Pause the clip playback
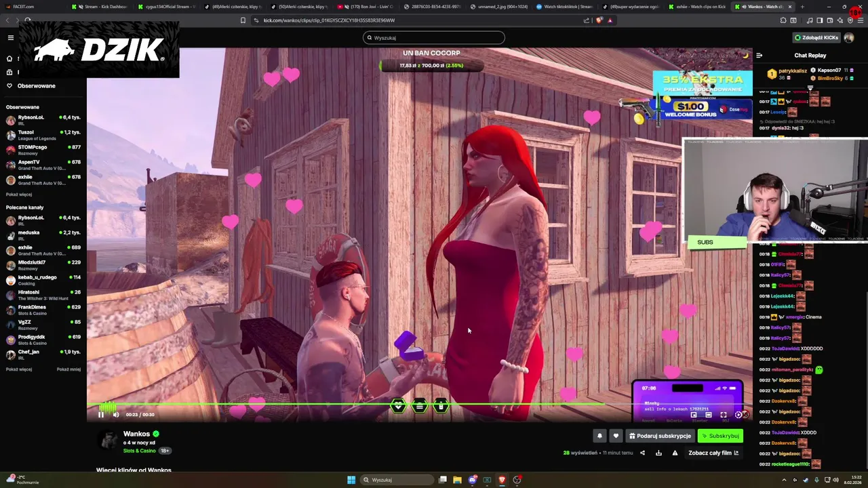868x488 pixels. [101, 415]
